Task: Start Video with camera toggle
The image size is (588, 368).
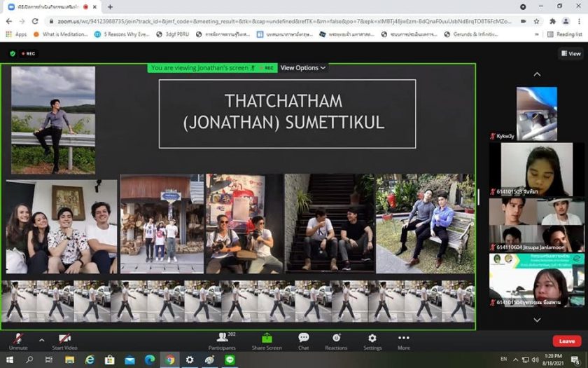Action: point(64,341)
